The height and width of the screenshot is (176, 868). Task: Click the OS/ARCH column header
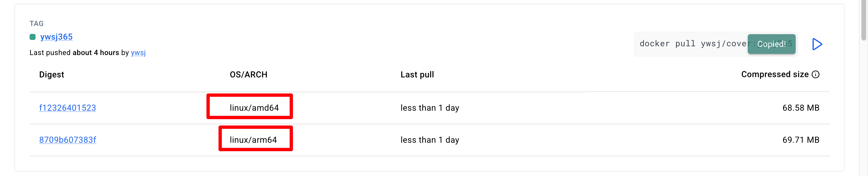pos(248,75)
